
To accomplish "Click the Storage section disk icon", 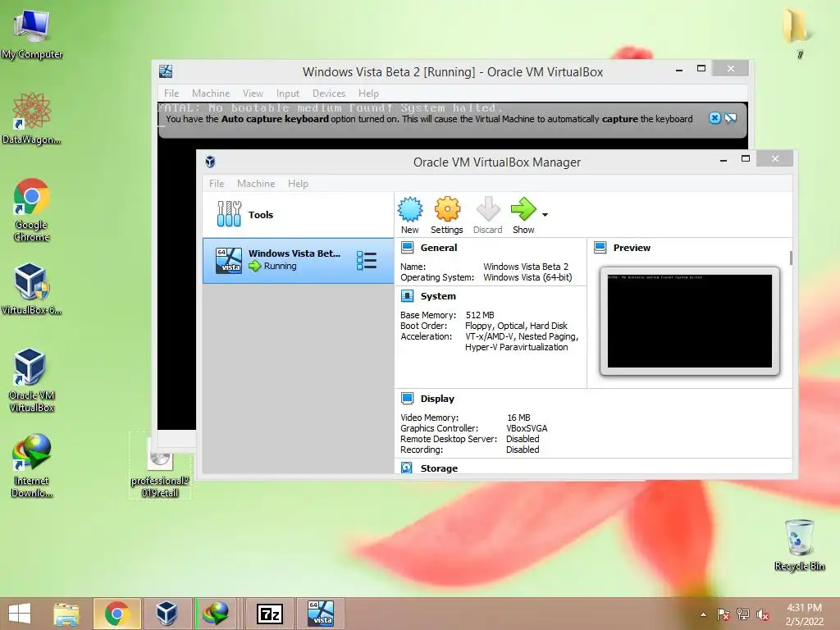I will tap(407, 468).
